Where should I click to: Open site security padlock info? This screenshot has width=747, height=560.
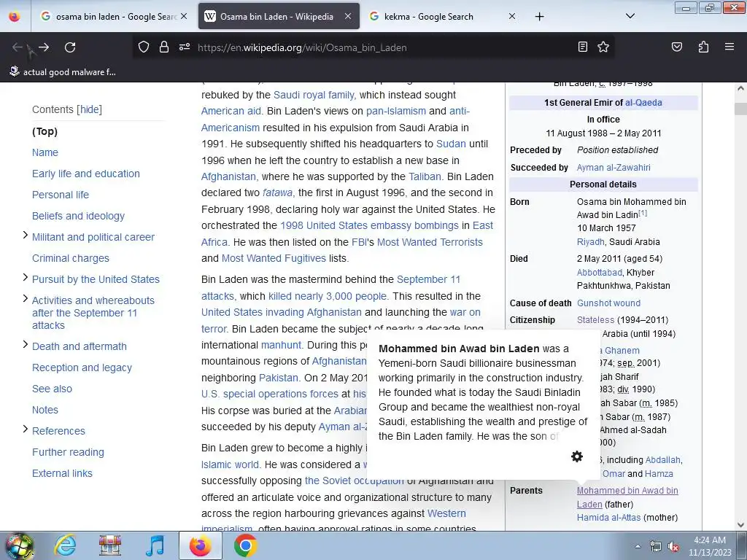(164, 47)
